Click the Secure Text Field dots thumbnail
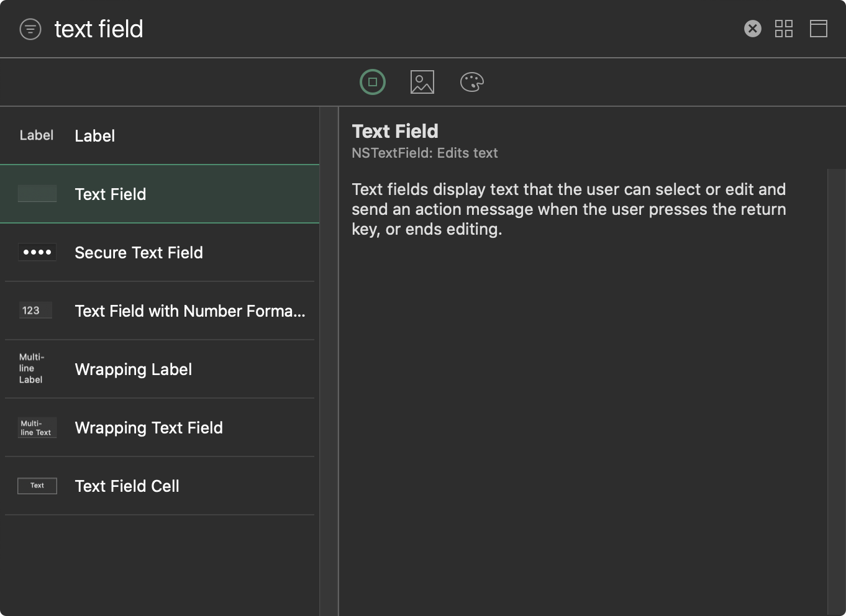 tap(37, 252)
